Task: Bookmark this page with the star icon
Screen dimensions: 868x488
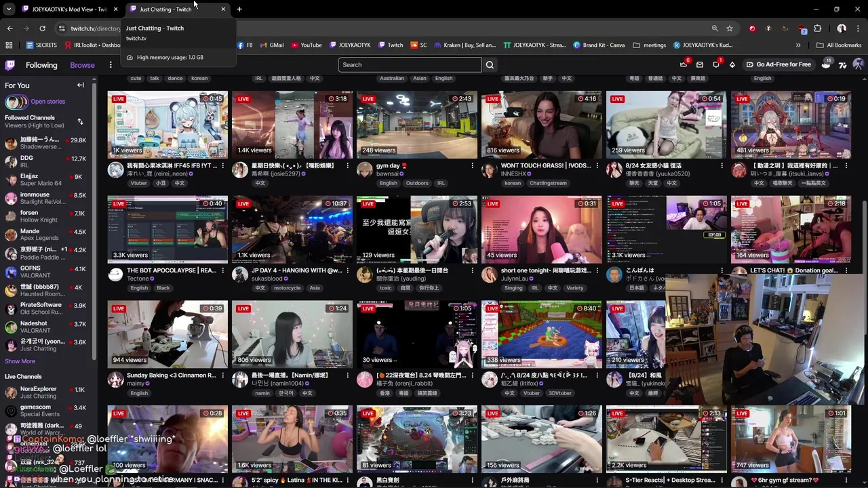Action: click(x=730, y=28)
